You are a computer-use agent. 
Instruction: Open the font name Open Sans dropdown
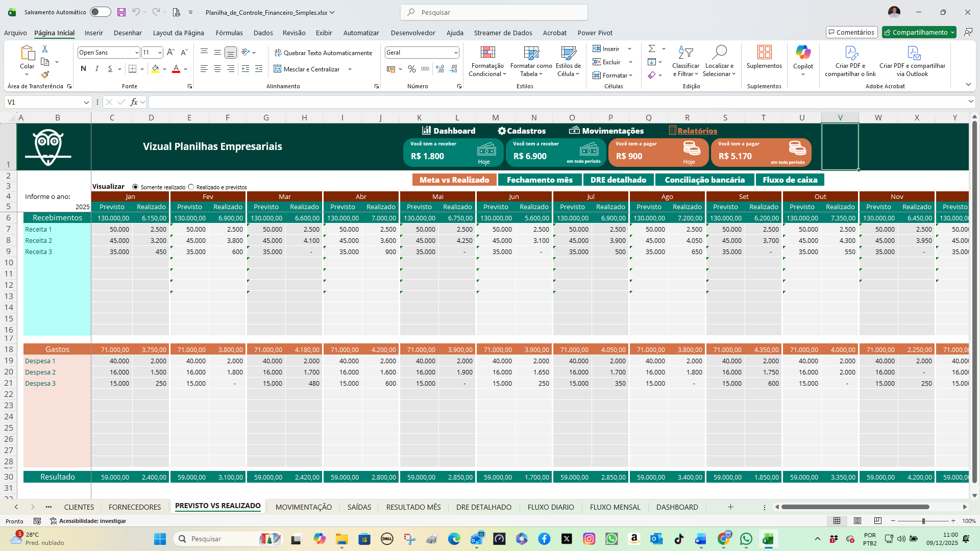137,53
